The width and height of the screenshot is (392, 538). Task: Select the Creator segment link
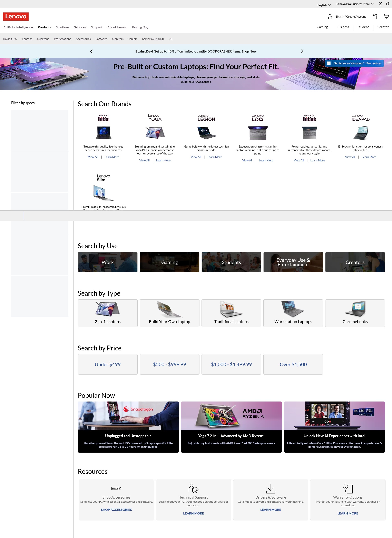(383, 27)
